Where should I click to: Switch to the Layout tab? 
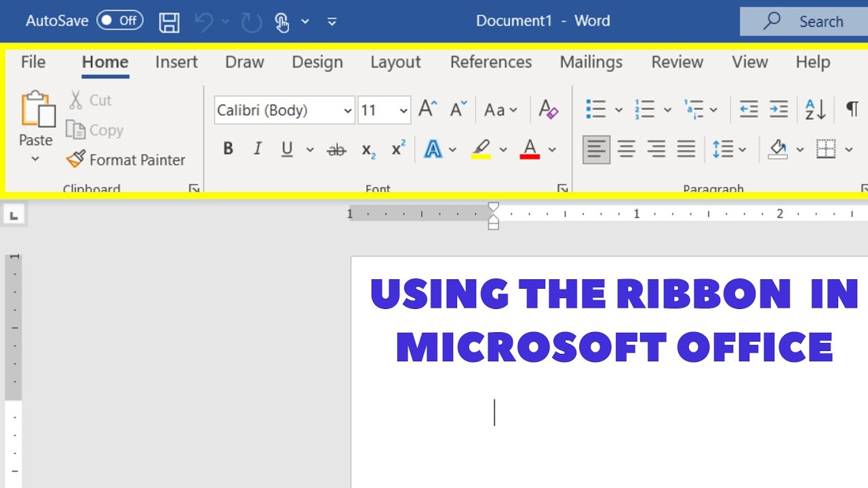tap(395, 62)
